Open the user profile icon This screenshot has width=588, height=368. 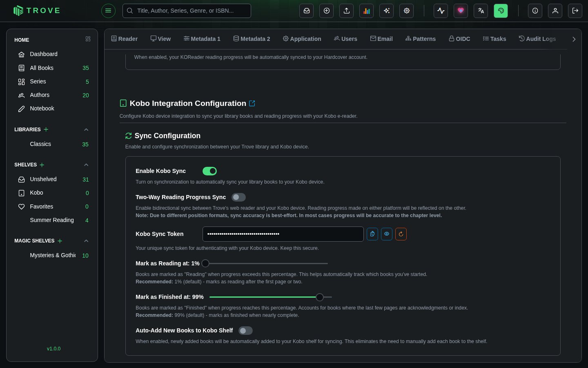click(555, 11)
